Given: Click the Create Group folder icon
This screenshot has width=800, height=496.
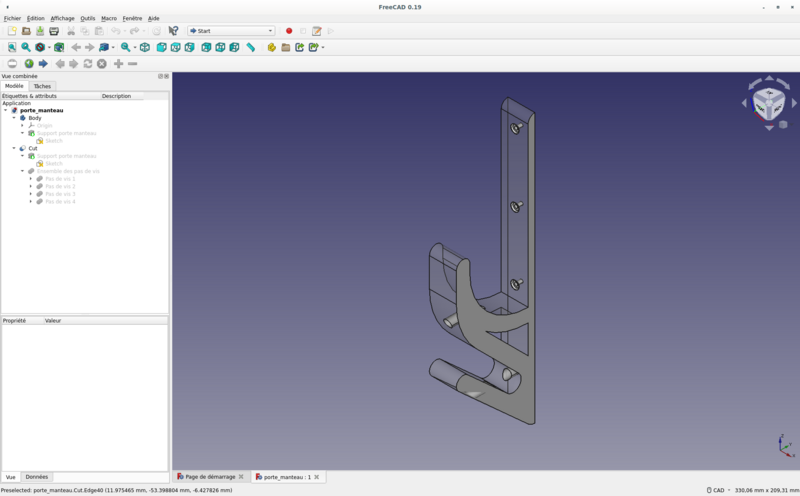Looking at the screenshot, I should [286, 47].
